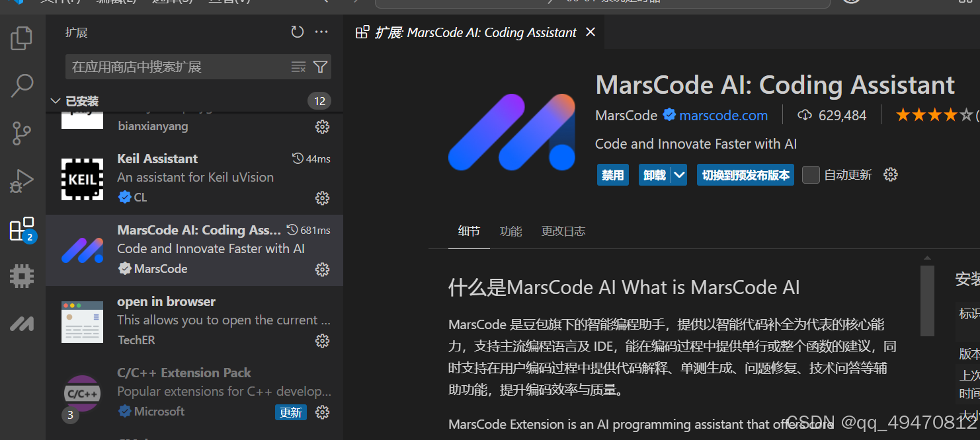Click the Microsoft publisher label

[x=159, y=411]
